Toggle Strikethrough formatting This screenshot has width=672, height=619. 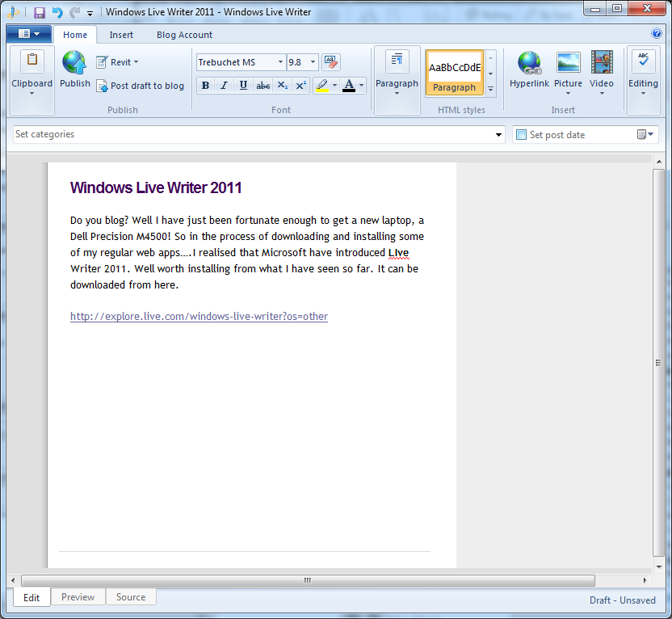[262, 86]
